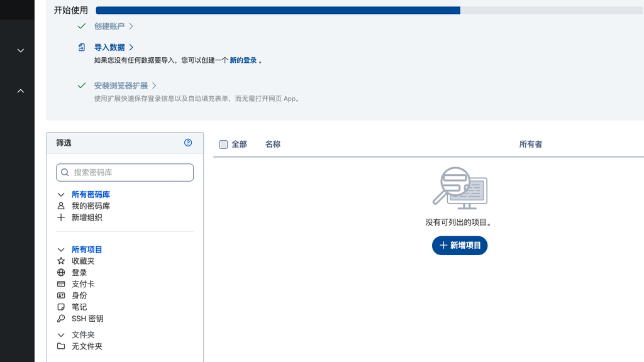Click the import icon beside 导入数据
Screen dimensions: 644x362
[82, 47]
